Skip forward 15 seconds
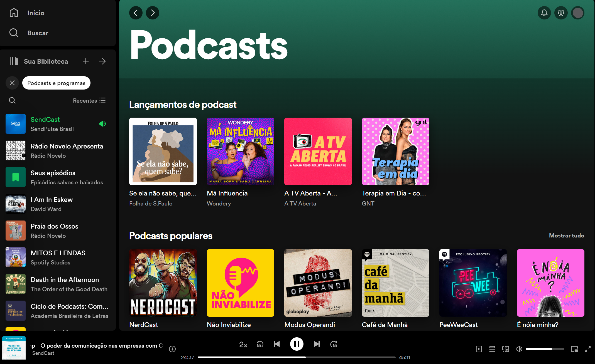595x364 pixels. point(334,344)
